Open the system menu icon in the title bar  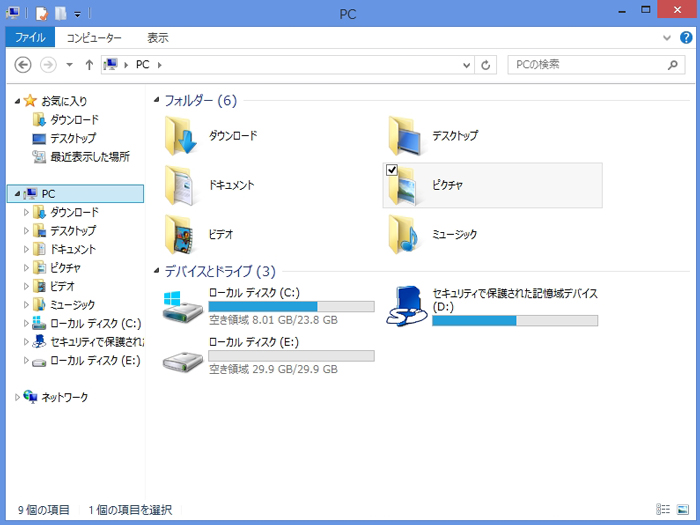tap(12, 12)
